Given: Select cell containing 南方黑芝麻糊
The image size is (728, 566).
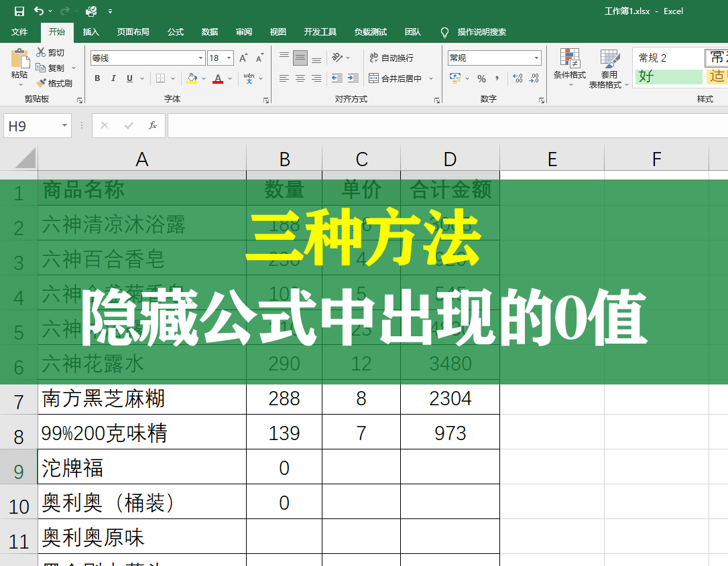Looking at the screenshot, I should tap(142, 399).
